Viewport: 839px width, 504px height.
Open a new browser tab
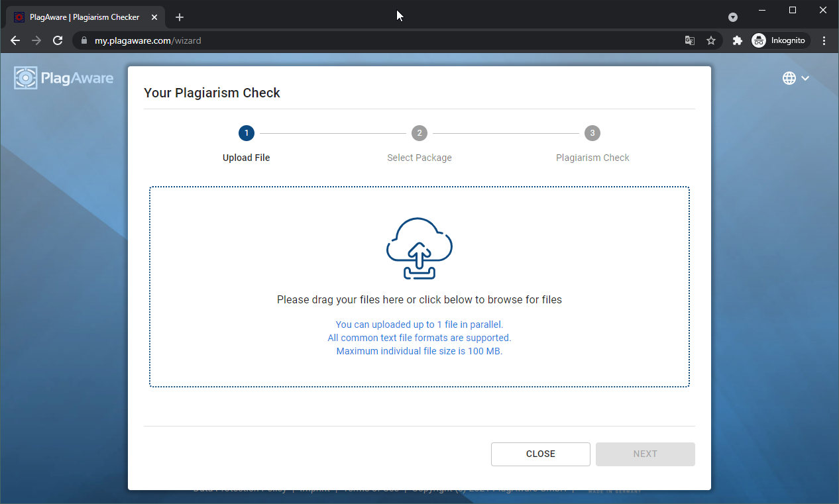[180, 17]
